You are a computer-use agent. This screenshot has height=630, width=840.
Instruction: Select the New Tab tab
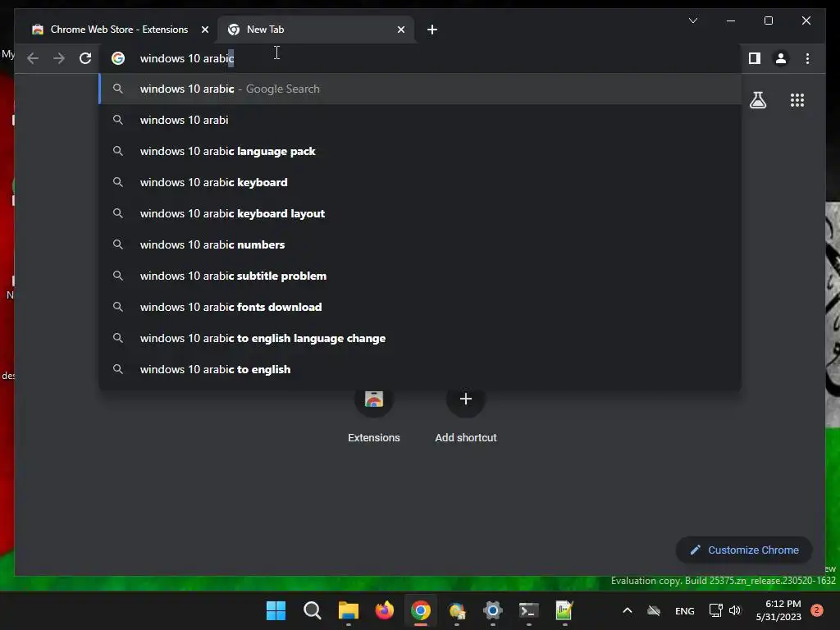[x=316, y=30]
